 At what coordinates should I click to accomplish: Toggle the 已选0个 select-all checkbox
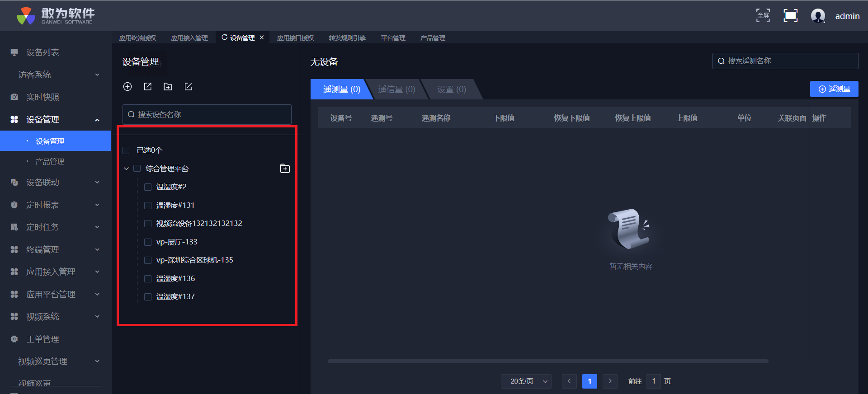coord(126,150)
